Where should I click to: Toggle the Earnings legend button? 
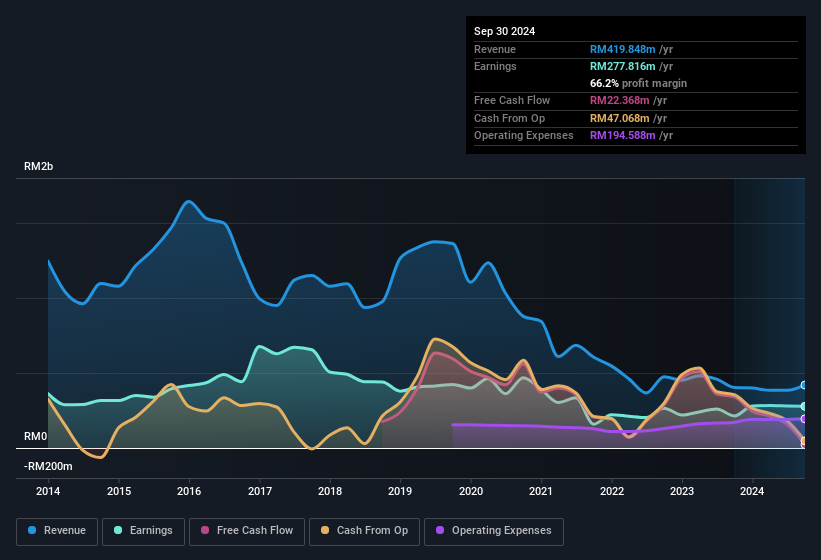point(143,531)
